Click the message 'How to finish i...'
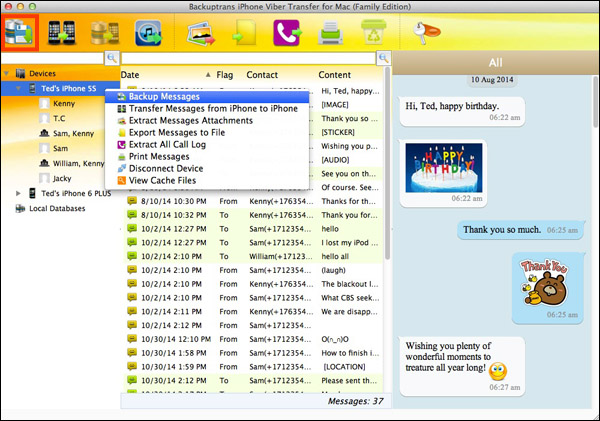 [253, 352]
